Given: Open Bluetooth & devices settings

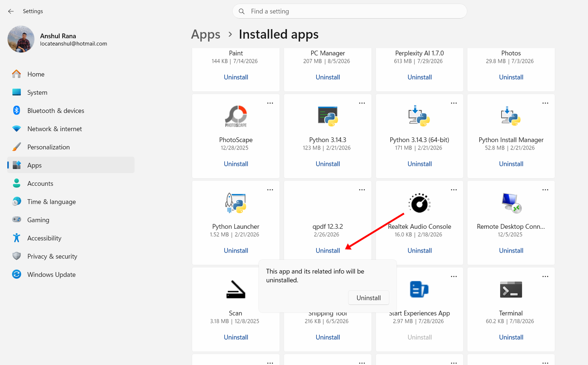Looking at the screenshot, I should pyautogui.click(x=71, y=111).
